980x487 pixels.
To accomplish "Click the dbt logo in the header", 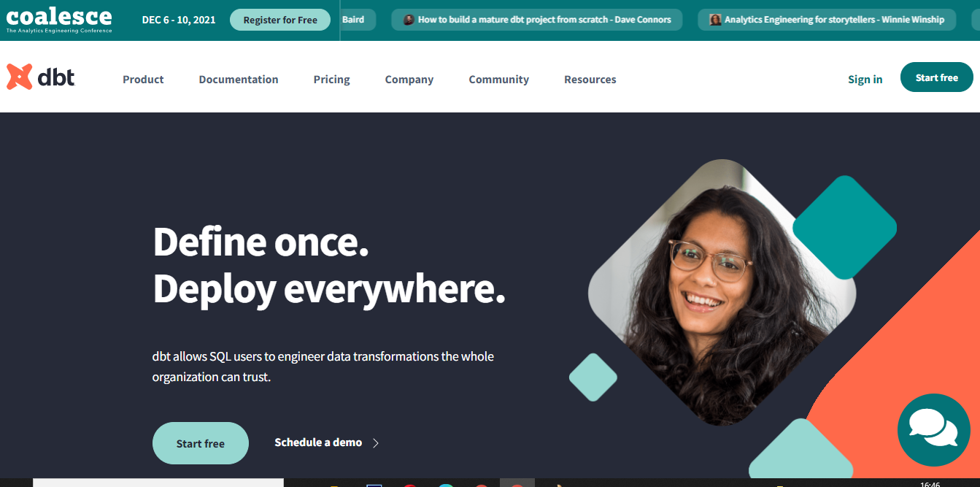I will [x=41, y=77].
